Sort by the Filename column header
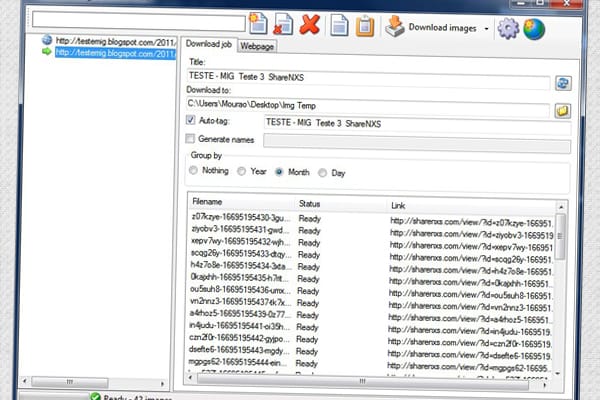The height and width of the screenshot is (400, 600). pos(242,202)
